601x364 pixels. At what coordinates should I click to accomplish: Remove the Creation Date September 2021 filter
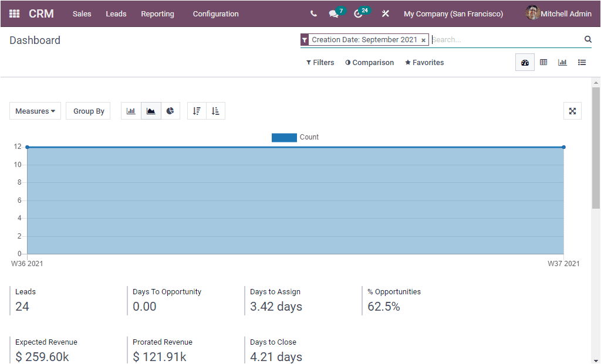pyautogui.click(x=424, y=40)
